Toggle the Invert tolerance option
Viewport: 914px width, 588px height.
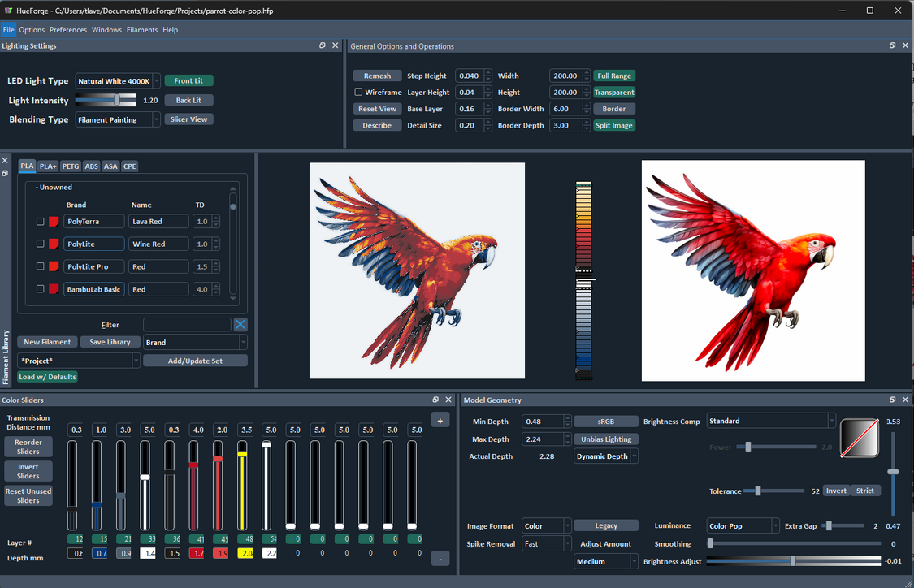837,491
